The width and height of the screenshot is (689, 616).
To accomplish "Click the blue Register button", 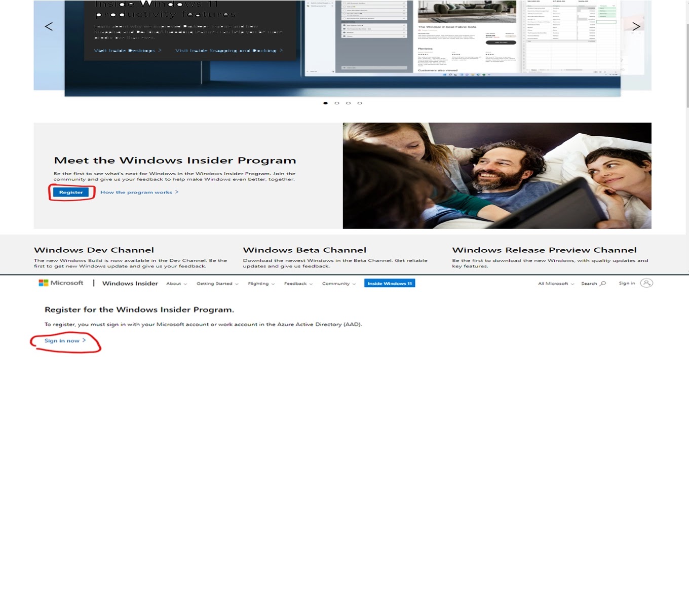I will pyautogui.click(x=71, y=192).
